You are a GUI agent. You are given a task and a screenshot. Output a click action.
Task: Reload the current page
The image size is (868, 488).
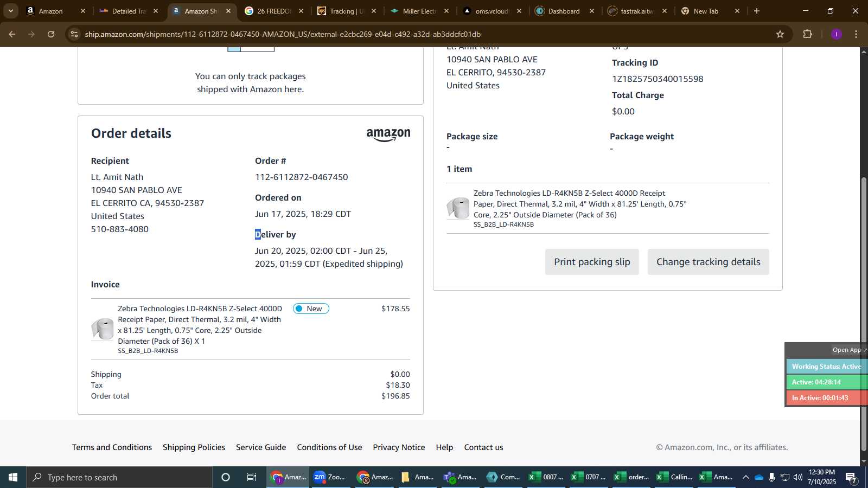[51, 34]
